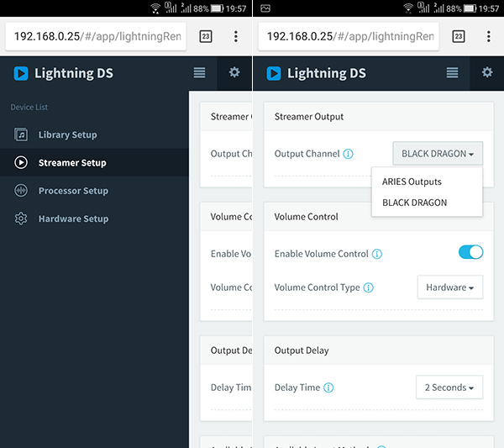Viewport: 504px width, 448px height.
Task: Click the Volume Control section heading
Action: 306,217
